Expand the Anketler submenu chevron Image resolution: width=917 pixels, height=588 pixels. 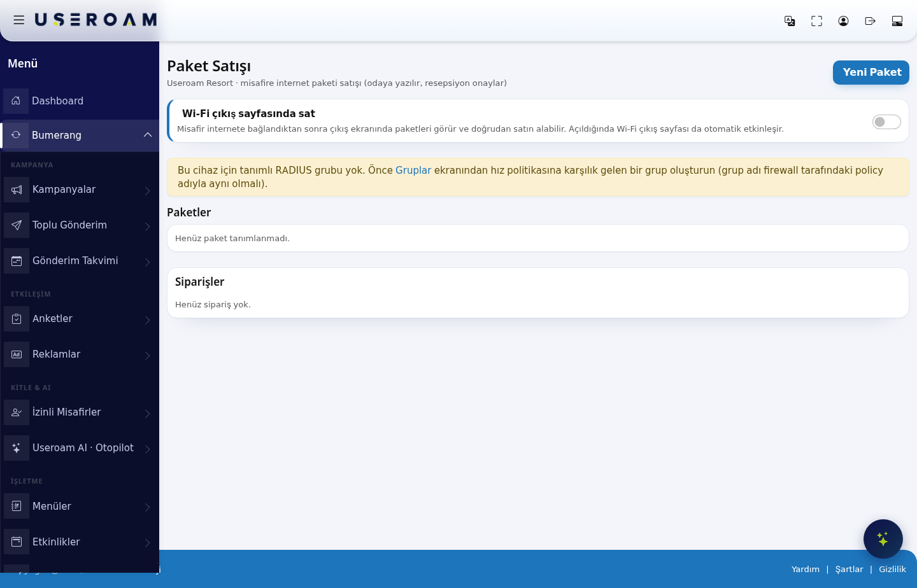point(147,319)
